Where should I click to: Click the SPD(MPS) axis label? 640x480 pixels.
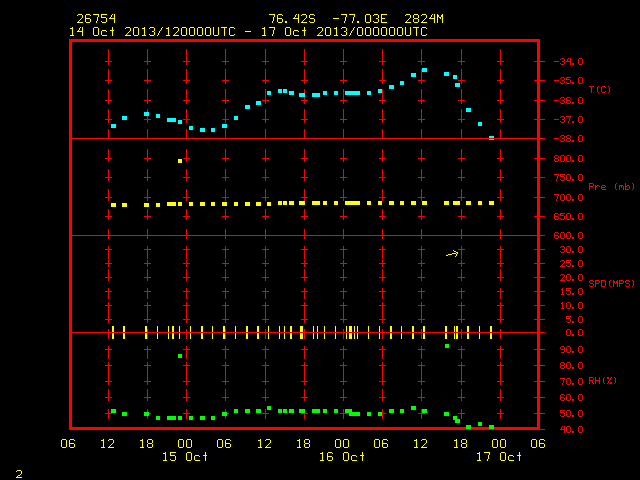click(x=611, y=283)
